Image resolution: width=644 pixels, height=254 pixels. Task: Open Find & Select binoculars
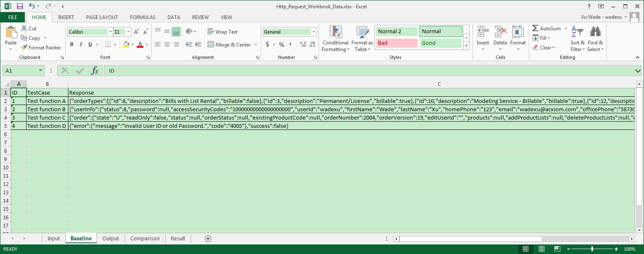[x=596, y=39]
